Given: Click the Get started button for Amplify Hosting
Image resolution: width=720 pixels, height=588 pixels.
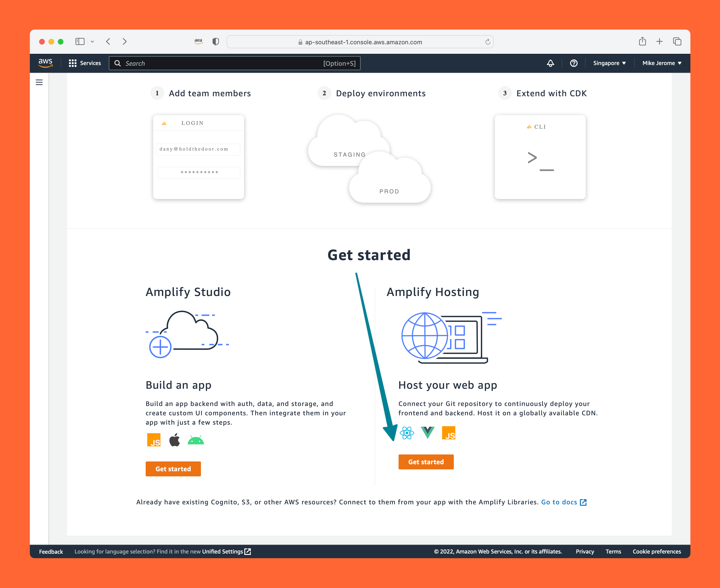Looking at the screenshot, I should pos(426,462).
